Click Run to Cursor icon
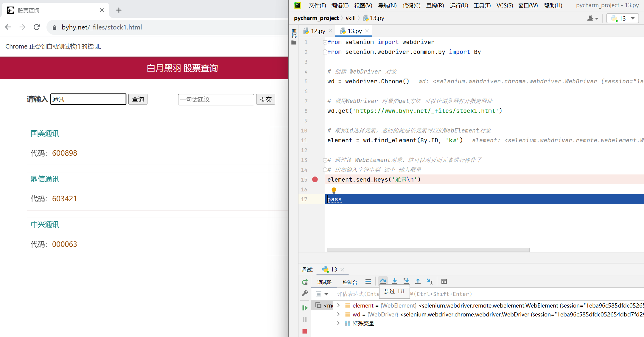Screen dimensions: 644x337 [430, 281]
